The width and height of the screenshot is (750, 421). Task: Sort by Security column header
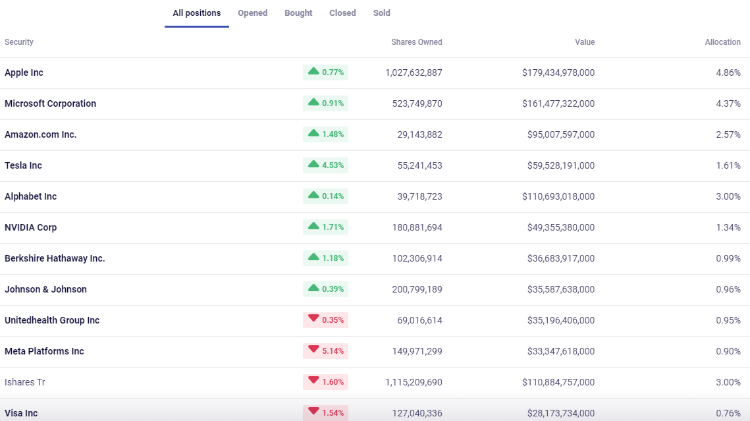pyautogui.click(x=19, y=42)
